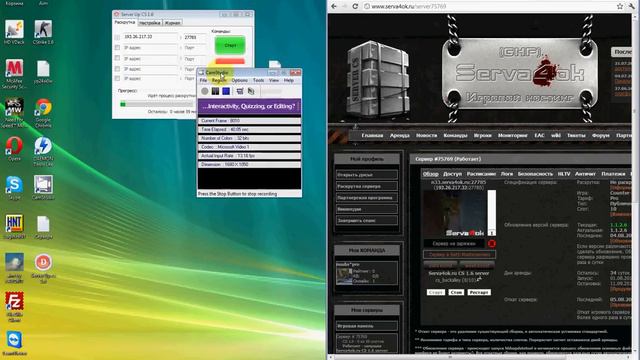Screen dimensions: 640x360
Task: Open the File menu in CamStudio
Action: pyautogui.click(x=203, y=80)
